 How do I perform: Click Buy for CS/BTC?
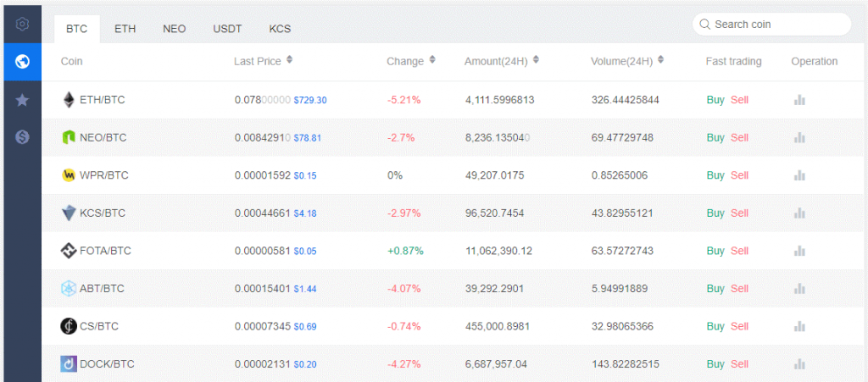coord(715,326)
